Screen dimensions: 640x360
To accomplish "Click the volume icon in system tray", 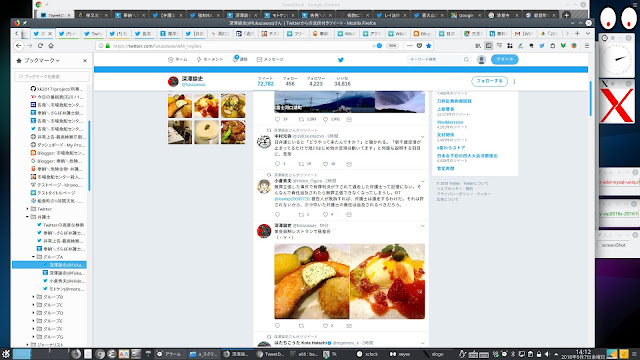I will [547, 354].
